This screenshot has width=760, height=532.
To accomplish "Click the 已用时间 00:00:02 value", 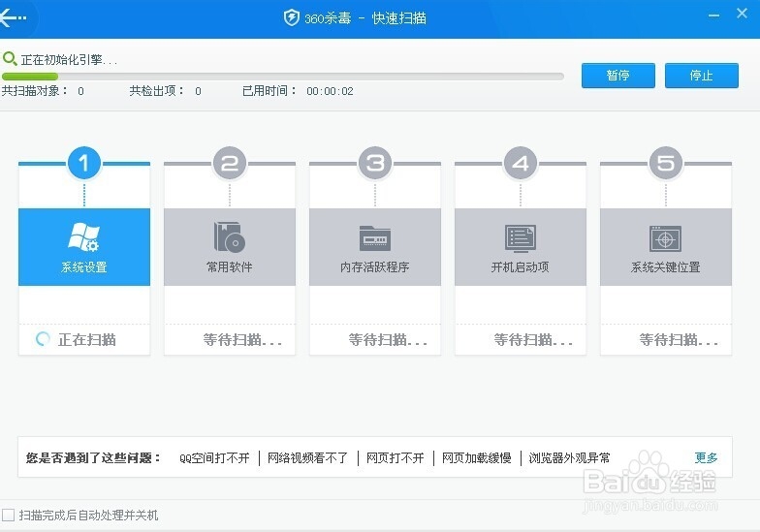I will (330, 91).
